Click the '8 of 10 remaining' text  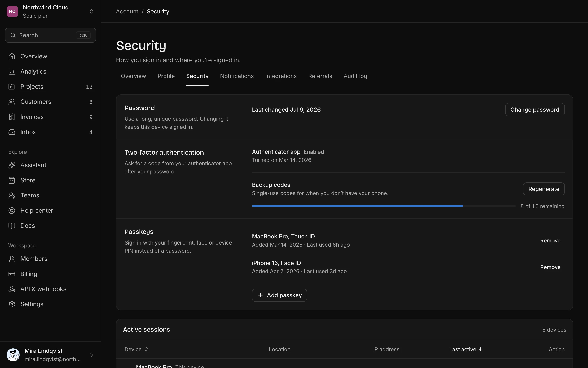542,206
